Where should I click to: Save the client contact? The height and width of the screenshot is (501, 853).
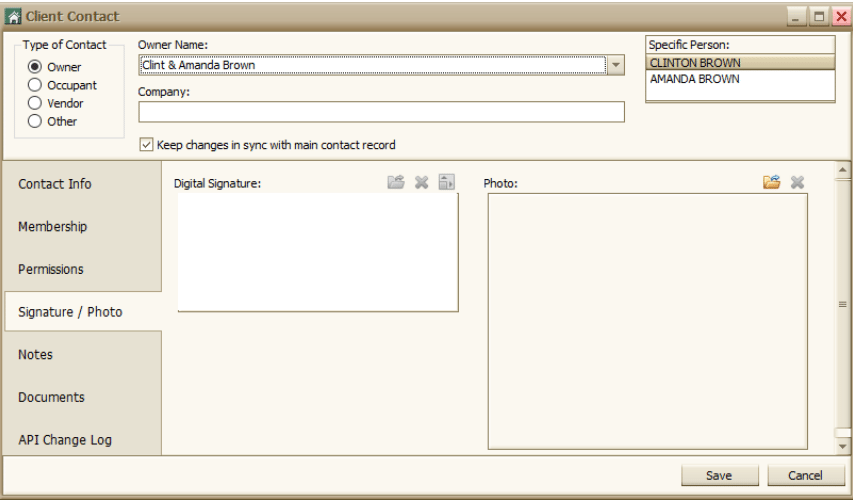coord(719,475)
